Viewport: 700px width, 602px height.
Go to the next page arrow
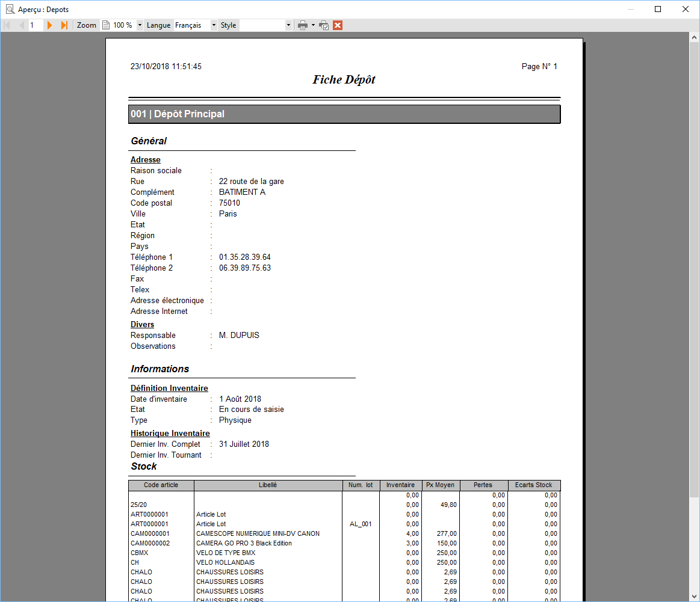tap(49, 25)
